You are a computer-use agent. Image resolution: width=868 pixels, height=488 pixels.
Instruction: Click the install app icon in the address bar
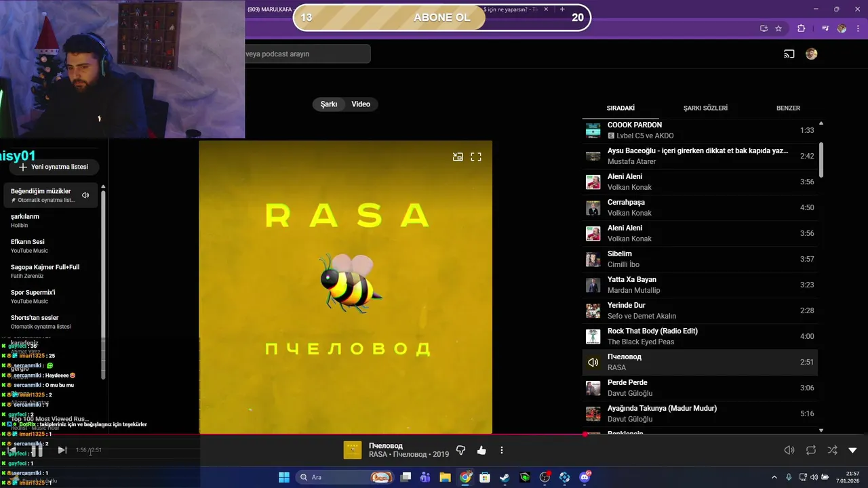pyautogui.click(x=764, y=28)
